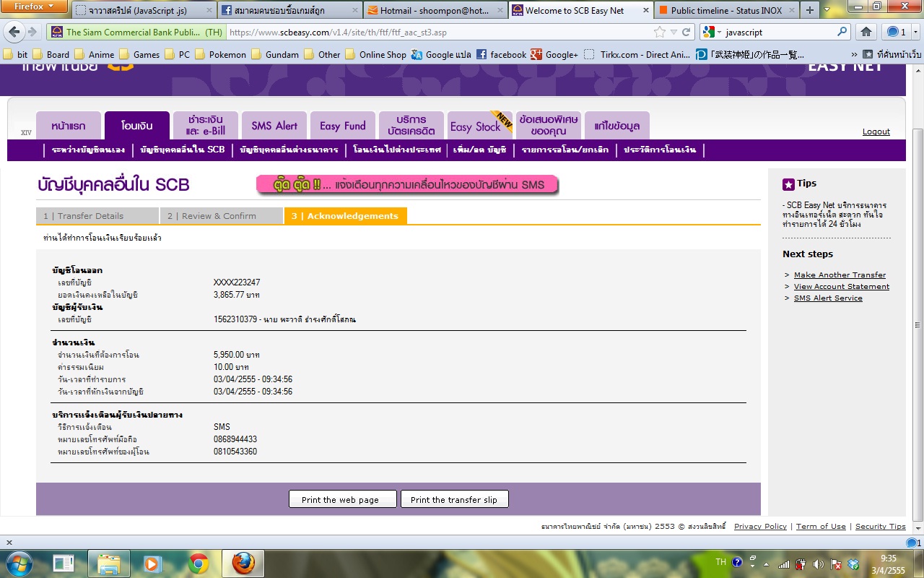Close the add-on bar with the X
The height and width of the screenshot is (578, 924).
coord(9,542)
